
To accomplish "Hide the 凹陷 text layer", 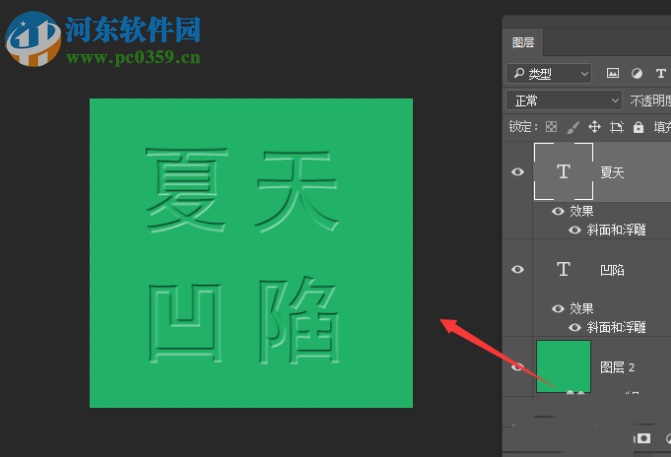I will 517,269.
